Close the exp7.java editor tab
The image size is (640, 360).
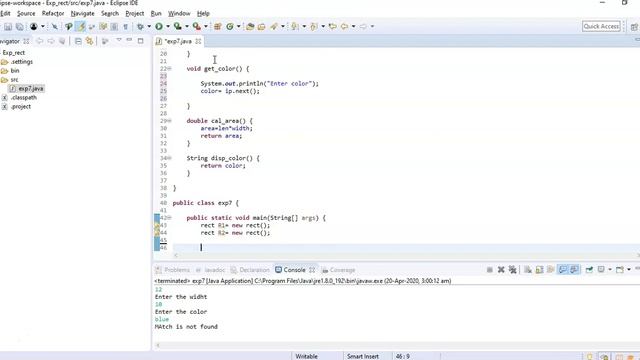198,41
